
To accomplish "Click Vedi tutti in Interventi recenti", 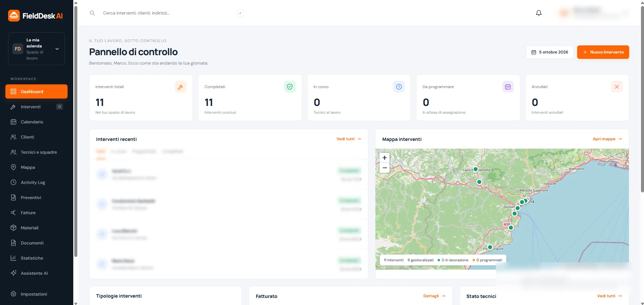I will (x=349, y=139).
